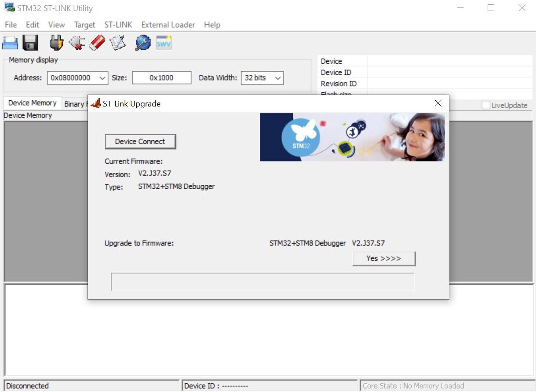Click the Revision ID row label
This screenshot has height=392, width=536.
[339, 84]
